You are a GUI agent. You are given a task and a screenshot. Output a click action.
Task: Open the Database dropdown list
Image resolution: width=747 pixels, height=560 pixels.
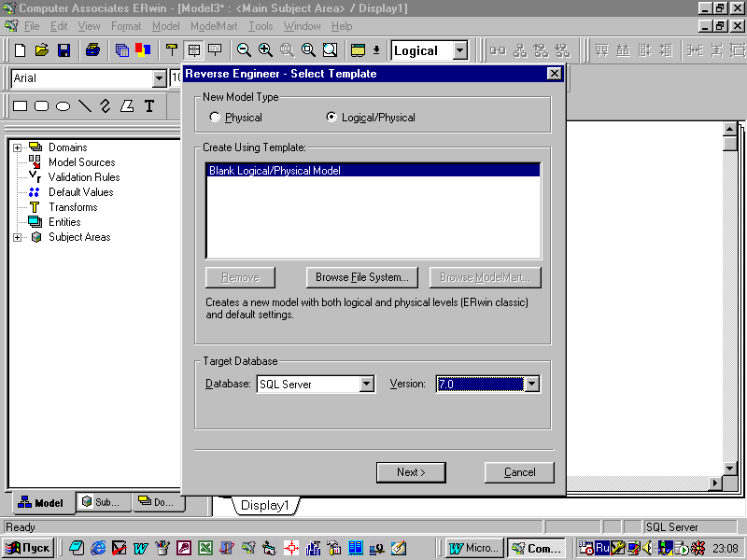click(366, 384)
